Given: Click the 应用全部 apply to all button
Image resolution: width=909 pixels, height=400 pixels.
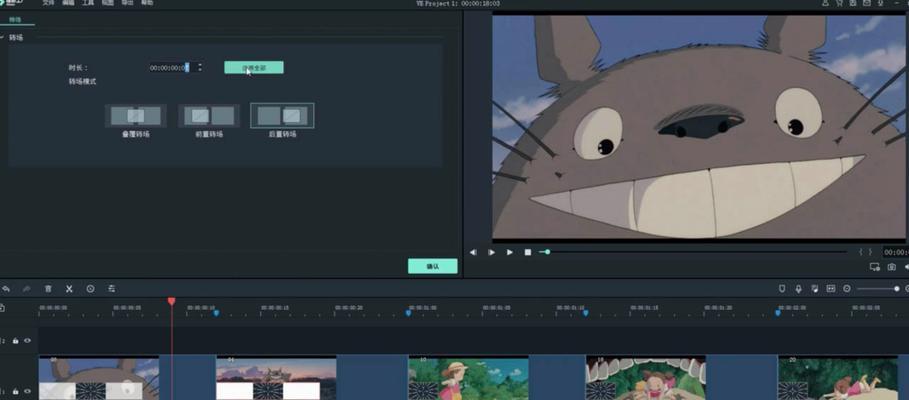Looking at the screenshot, I should (254, 68).
